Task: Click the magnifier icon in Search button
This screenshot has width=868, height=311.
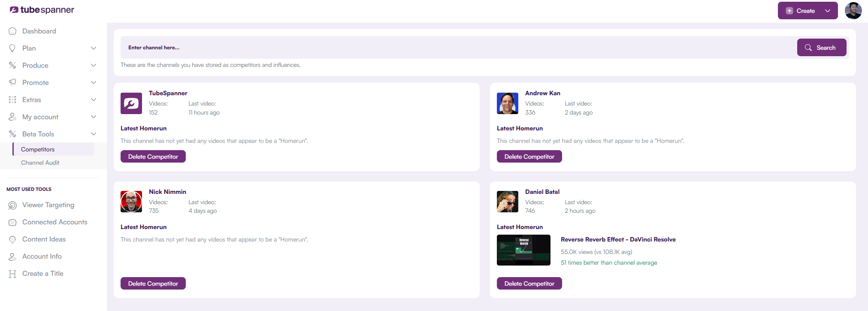Action: [808, 48]
